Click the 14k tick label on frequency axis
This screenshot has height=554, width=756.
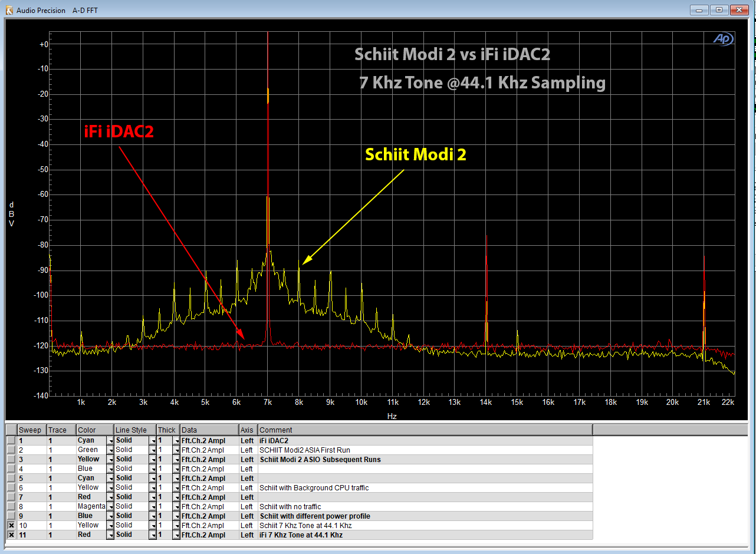click(485, 403)
